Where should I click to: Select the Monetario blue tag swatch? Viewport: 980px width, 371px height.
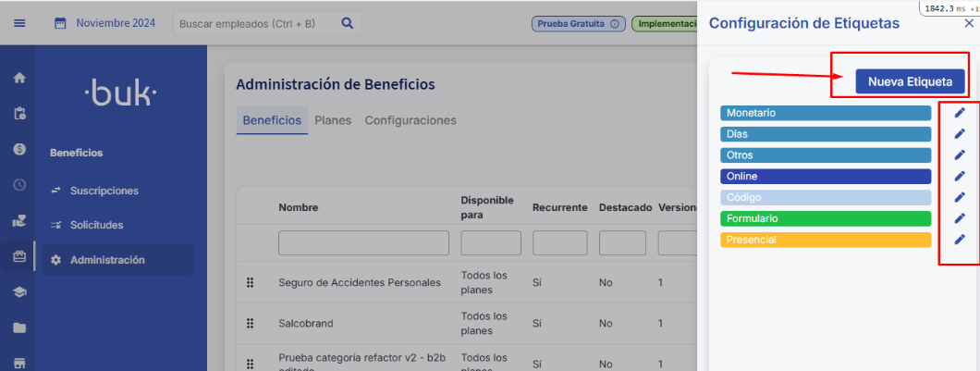click(826, 113)
